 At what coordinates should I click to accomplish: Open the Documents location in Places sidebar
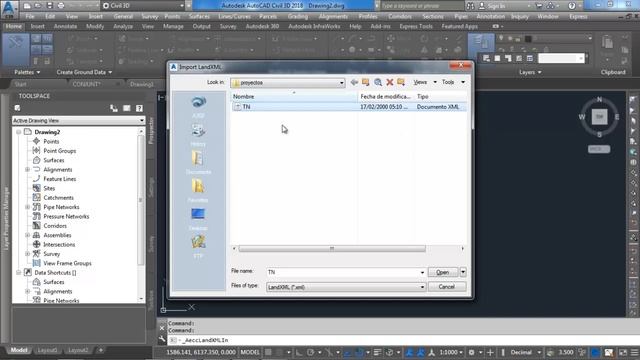pyautogui.click(x=198, y=162)
